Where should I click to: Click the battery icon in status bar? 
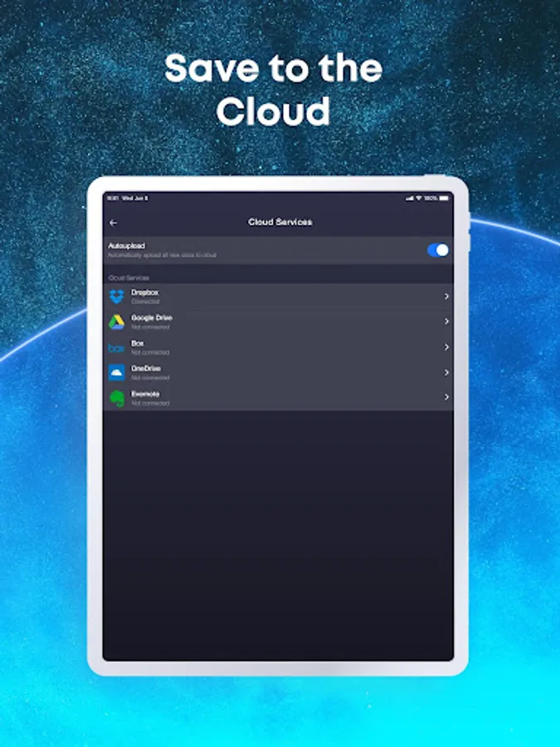point(444,198)
